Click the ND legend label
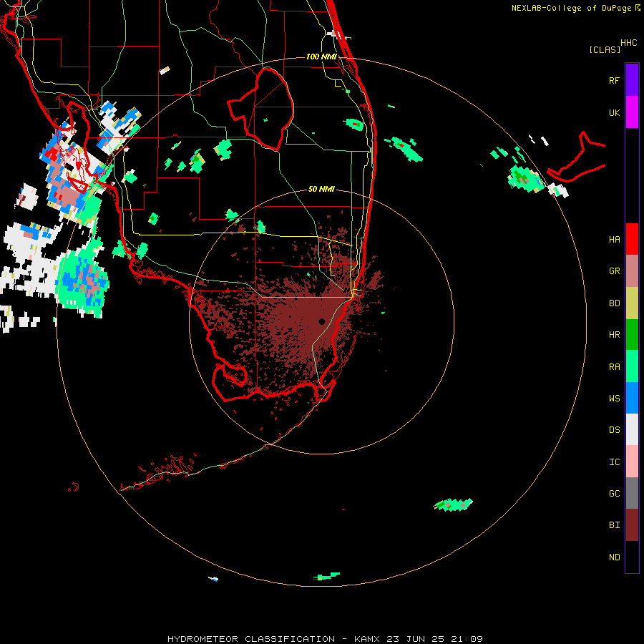This screenshot has width=644, height=644. coord(614,557)
